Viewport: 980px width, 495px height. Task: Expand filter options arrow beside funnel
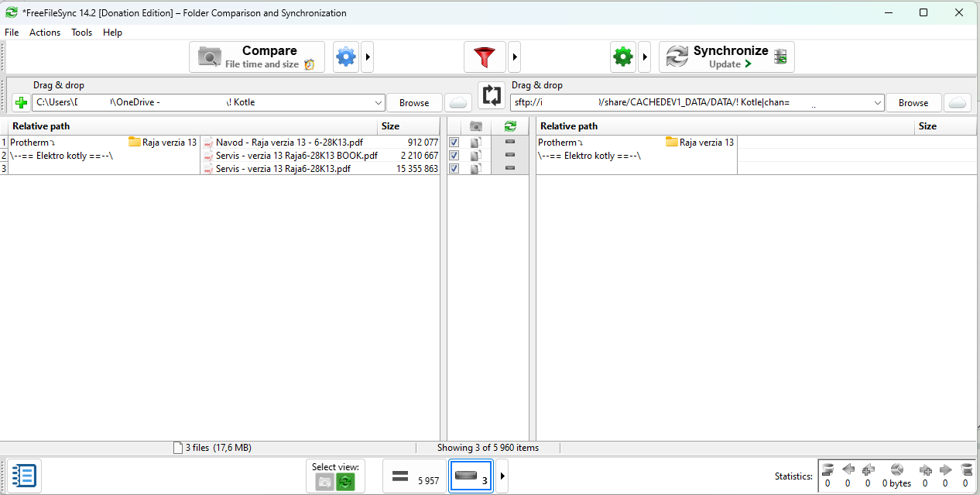click(514, 57)
